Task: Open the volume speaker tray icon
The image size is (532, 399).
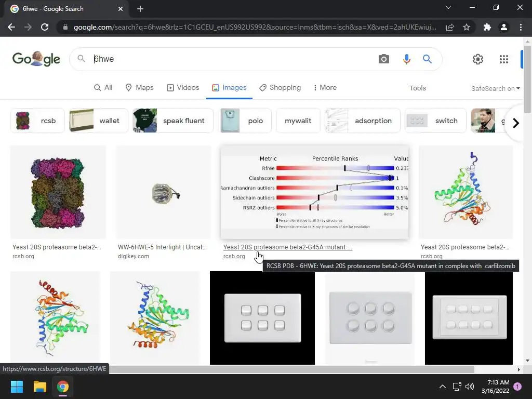Action: coord(470,387)
